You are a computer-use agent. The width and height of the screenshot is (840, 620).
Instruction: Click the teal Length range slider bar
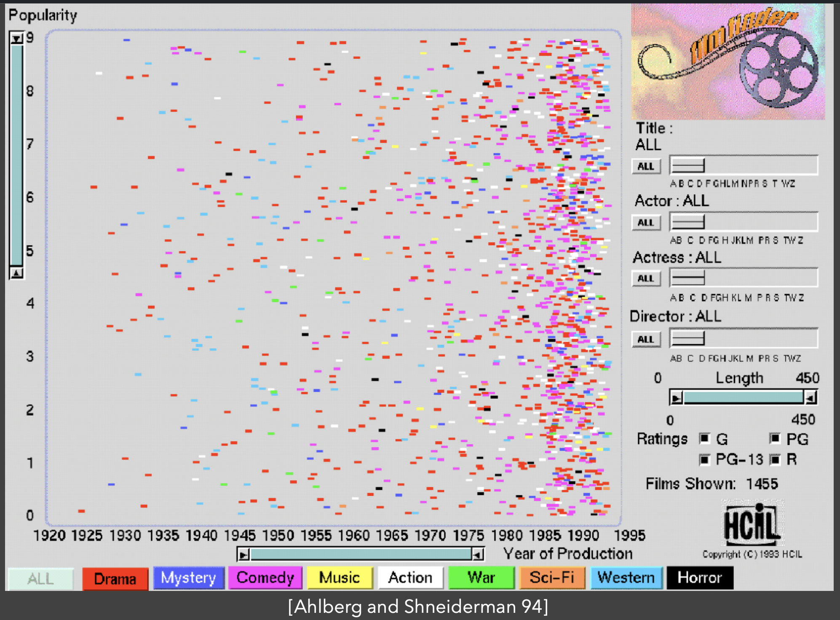[x=744, y=398]
